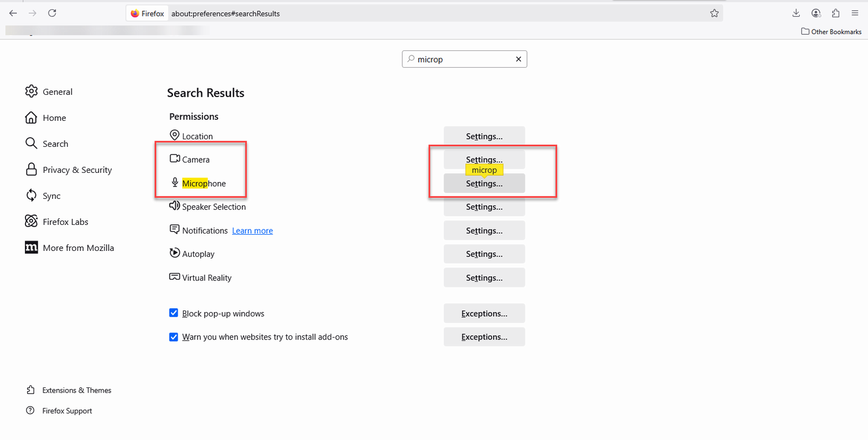Open Microphone permission Settings button

coord(484,184)
